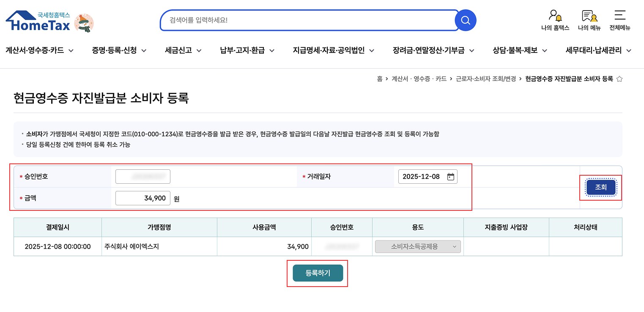The width and height of the screenshot is (644, 312).
Task: Click the 조회 button
Action: 601,187
